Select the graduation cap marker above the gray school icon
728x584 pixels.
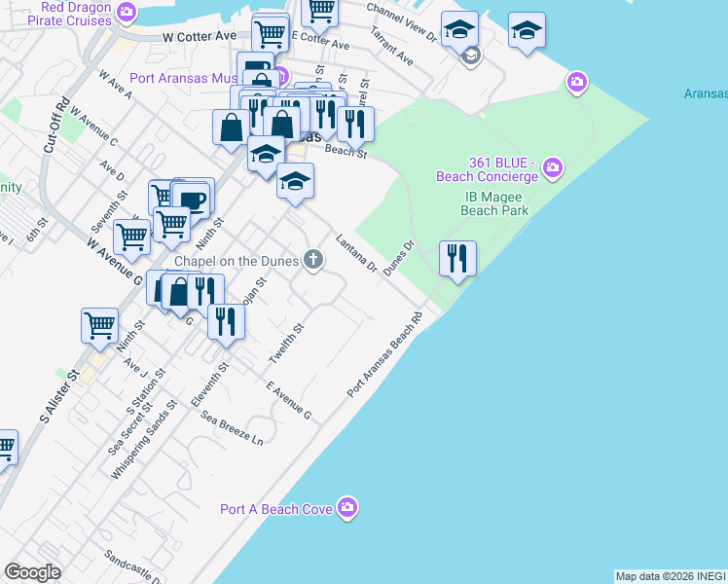click(459, 29)
